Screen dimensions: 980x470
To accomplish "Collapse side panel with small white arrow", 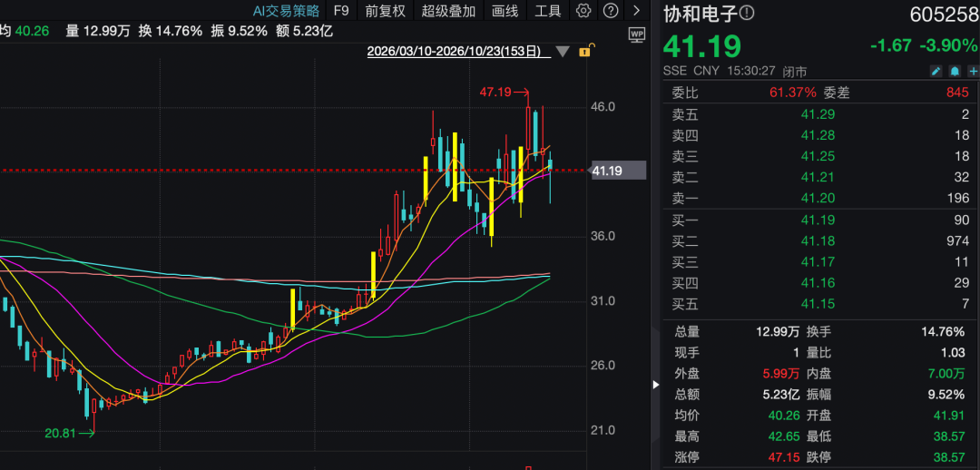I will tap(656, 385).
